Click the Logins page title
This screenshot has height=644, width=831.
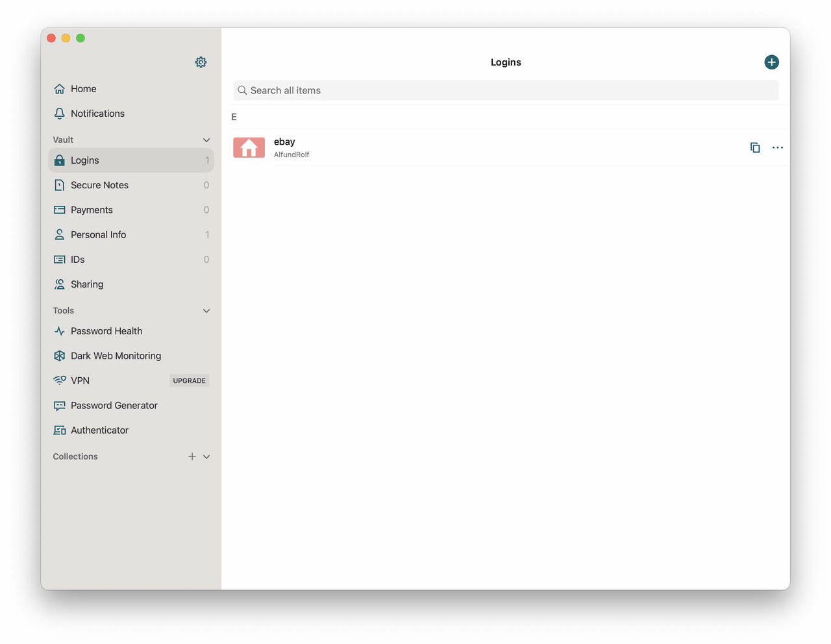tap(506, 62)
